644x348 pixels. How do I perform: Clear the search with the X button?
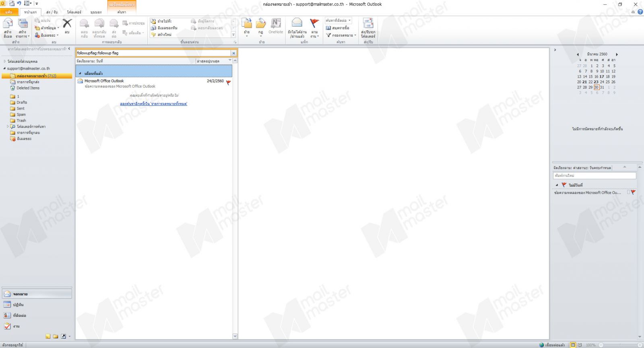click(233, 53)
